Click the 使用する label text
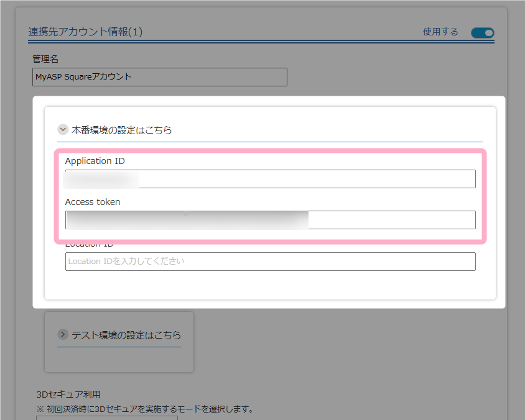 point(440,32)
